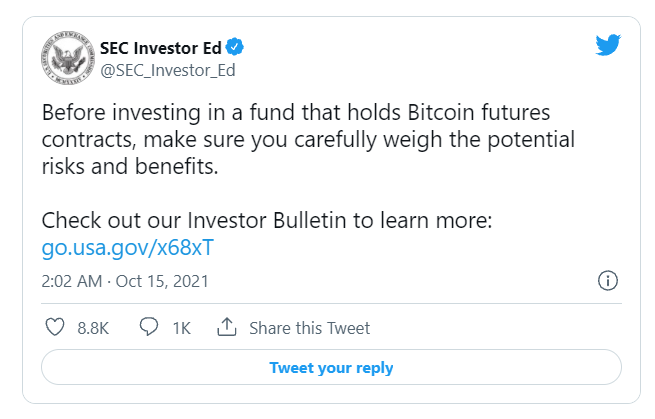Click the share arrow icon
Image resolution: width=655 pixels, height=419 pixels.
226,327
